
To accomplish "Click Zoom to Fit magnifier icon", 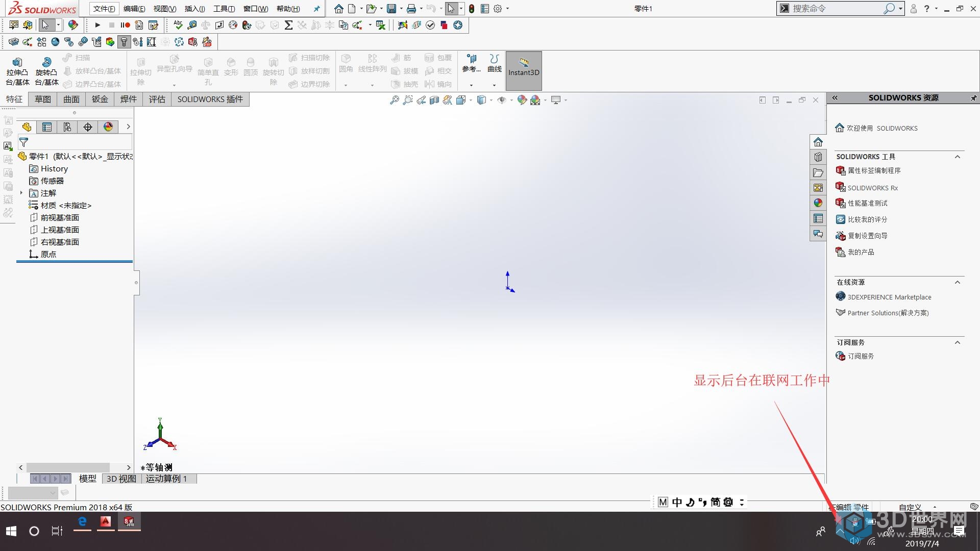I will pos(395,100).
